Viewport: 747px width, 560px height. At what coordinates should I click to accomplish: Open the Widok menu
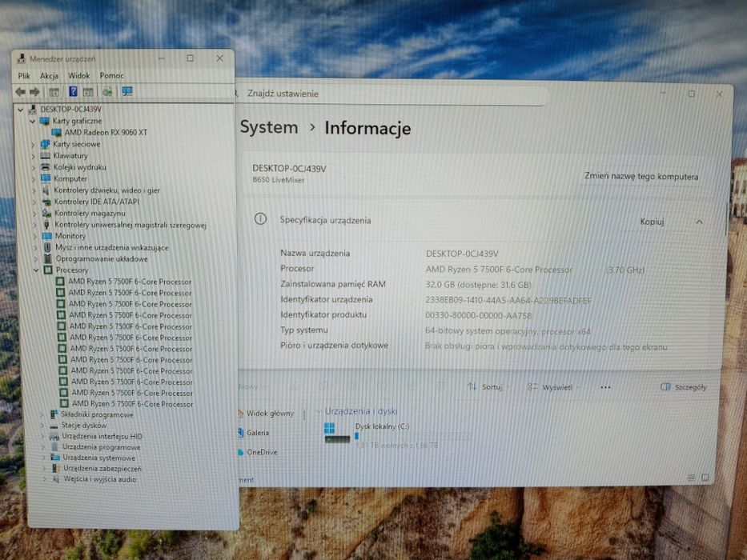(x=78, y=75)
